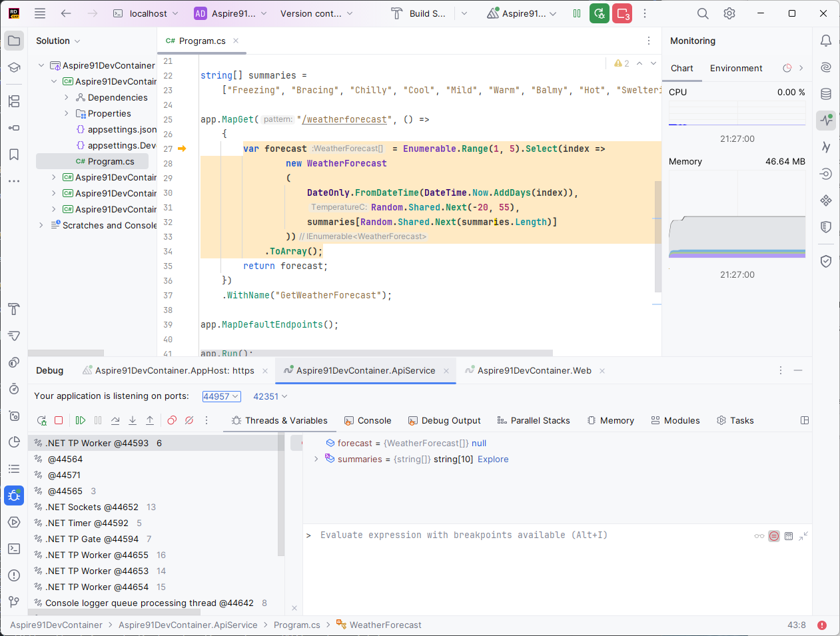This screenshot has height=636, width=840.
Task: Stop the current debug session
Action: click(x=59, y=420)
